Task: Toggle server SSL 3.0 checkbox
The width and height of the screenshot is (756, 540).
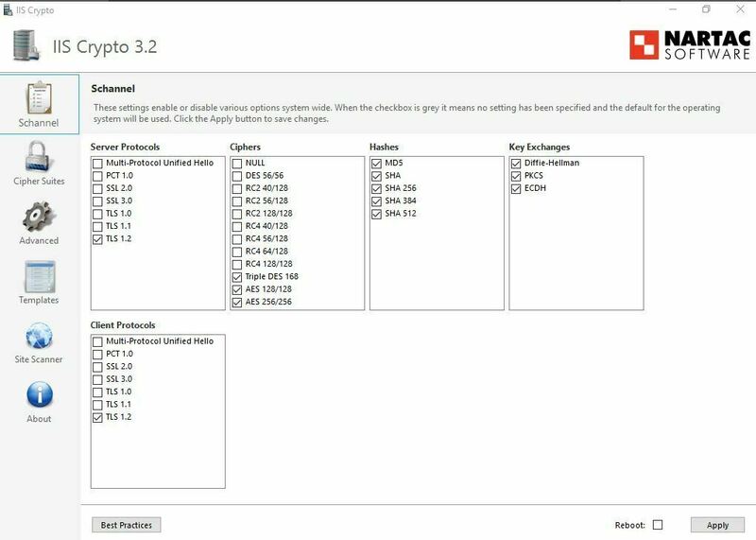Action: point(97,200)
